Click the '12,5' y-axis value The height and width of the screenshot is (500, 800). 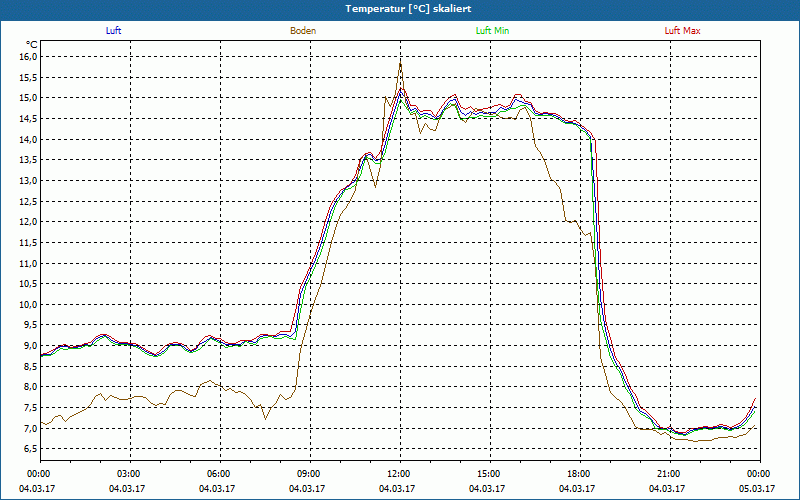point(29,202)
